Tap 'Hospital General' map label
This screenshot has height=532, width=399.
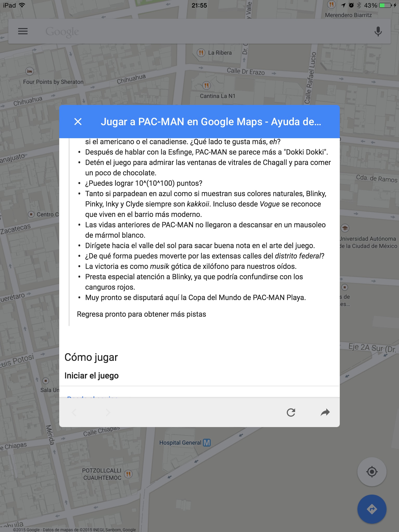[180, 443]
